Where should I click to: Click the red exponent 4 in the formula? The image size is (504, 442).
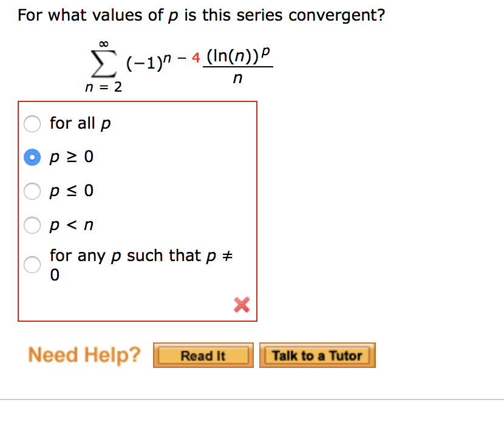pyautogui.click(x=194, y=56)
